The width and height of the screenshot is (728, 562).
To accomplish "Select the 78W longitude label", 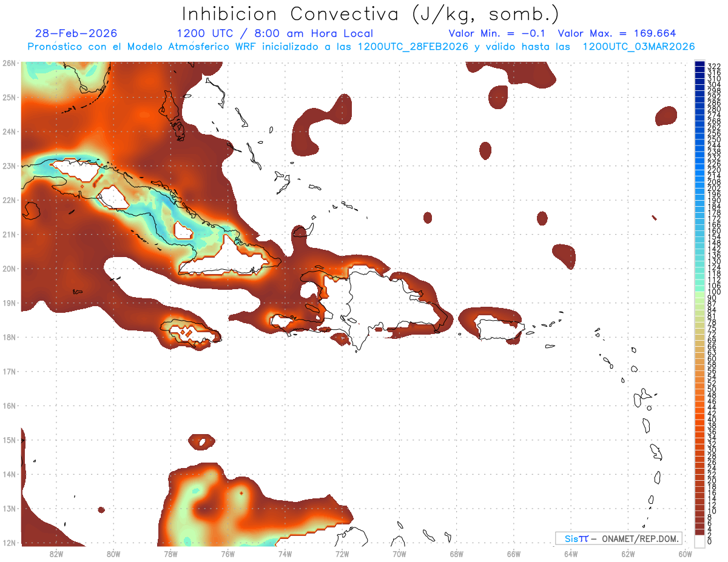I will point(170,554).
